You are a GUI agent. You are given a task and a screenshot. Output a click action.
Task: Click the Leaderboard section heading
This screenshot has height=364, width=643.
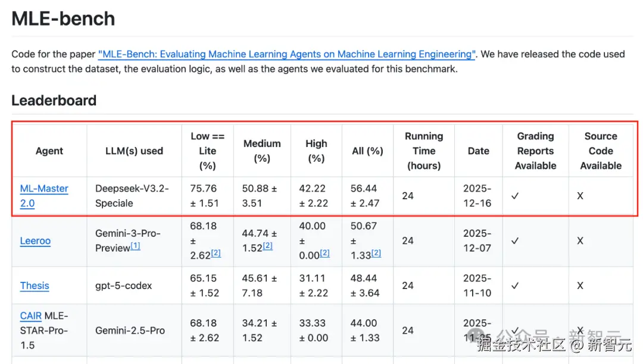coord(54,101)
